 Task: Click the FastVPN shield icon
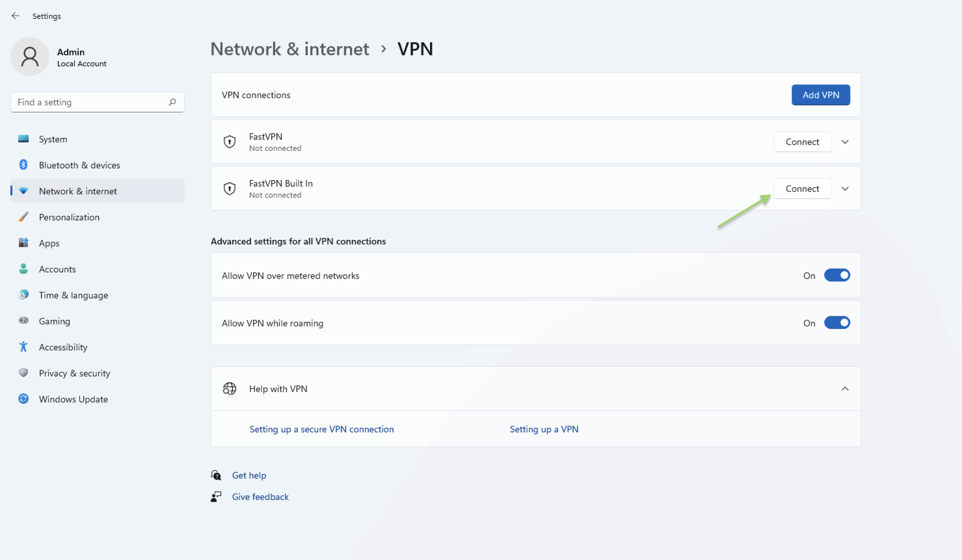[x=229, y=142]
